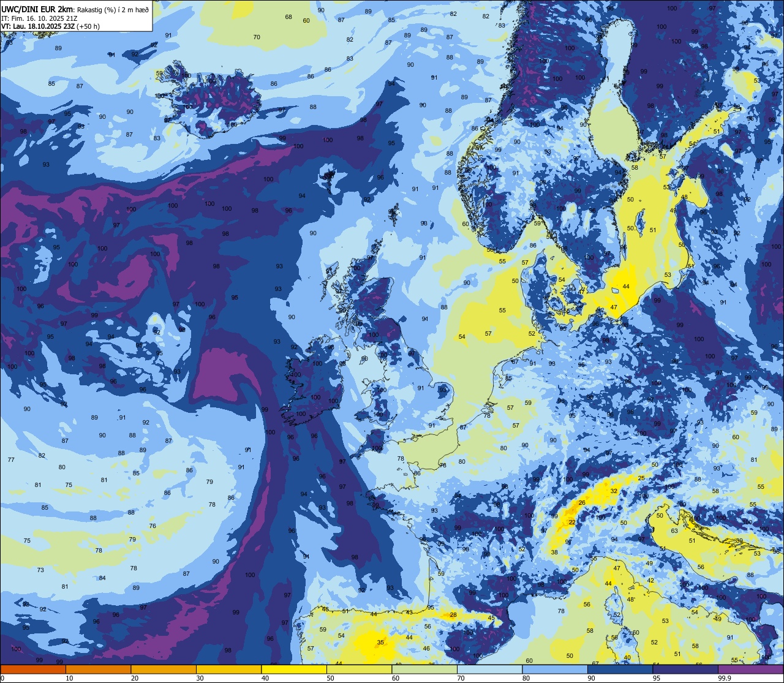Click the dark orange 0–10 legend color segment
Image resolution: width=784 pixels, height=683 pixels.
[33, 669]
